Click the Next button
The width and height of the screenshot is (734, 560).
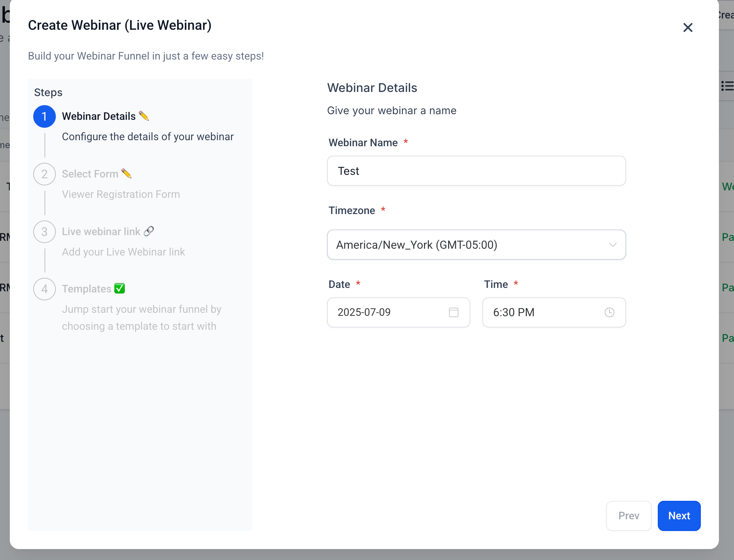(x=679, y=516)
